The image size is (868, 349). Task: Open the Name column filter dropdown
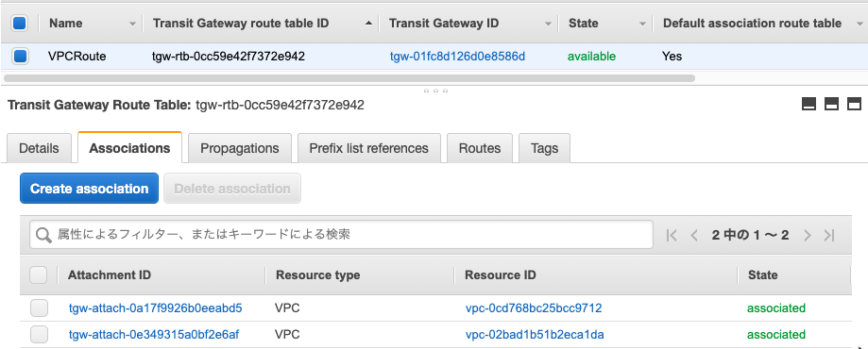click(x=132, y=24)
